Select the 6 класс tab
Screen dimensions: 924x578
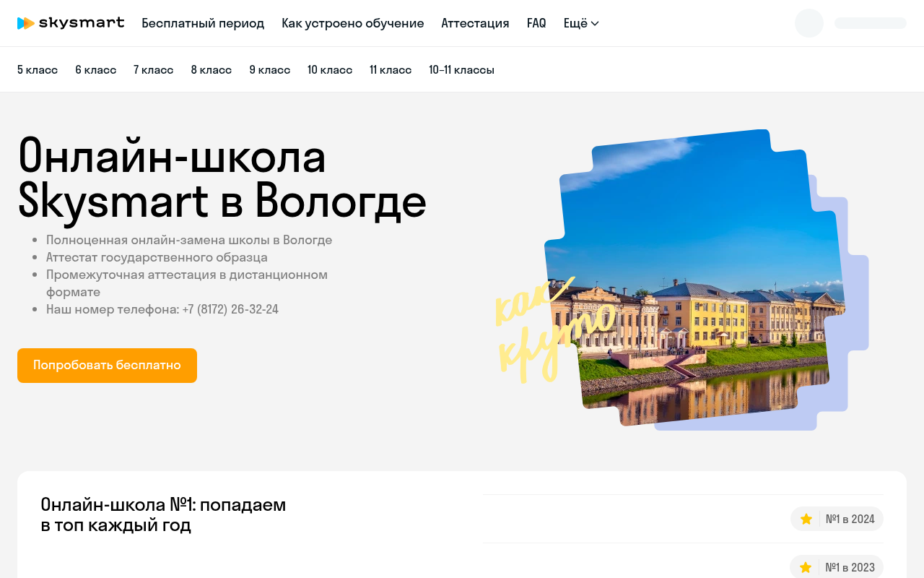[x=95, y=69]
